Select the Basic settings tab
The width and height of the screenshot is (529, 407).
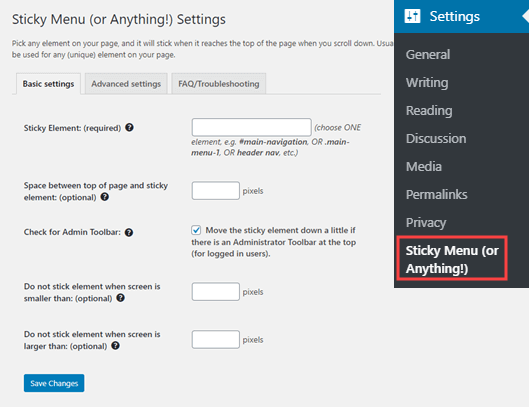click(x=48, y=84)
